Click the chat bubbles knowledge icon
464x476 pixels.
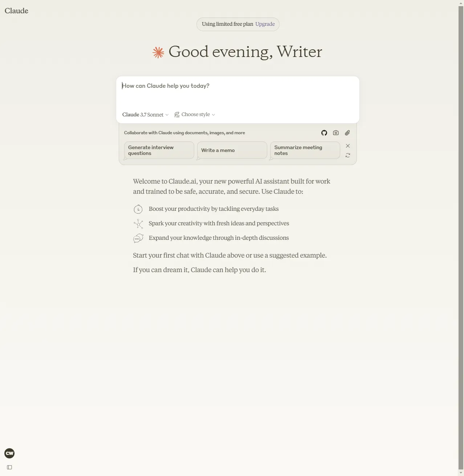(138, 238)
